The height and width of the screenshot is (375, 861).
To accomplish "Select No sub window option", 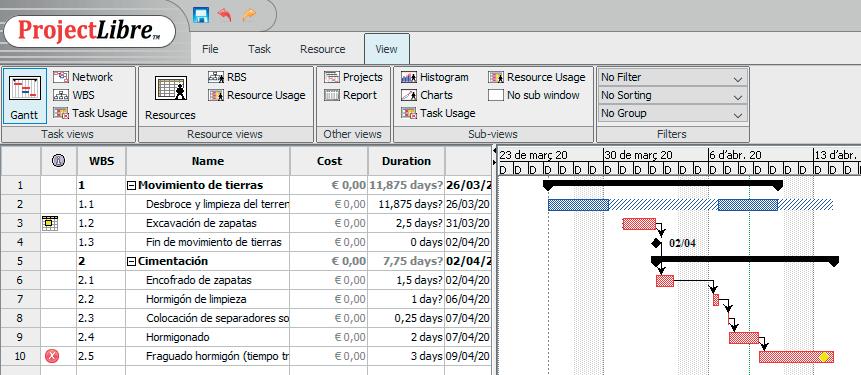I will click(x=534, y=95).
